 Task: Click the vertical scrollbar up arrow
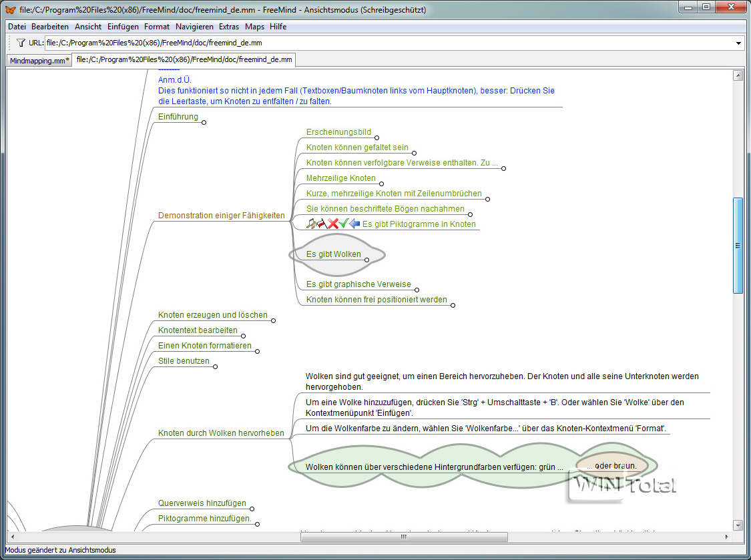click(738, 75)
